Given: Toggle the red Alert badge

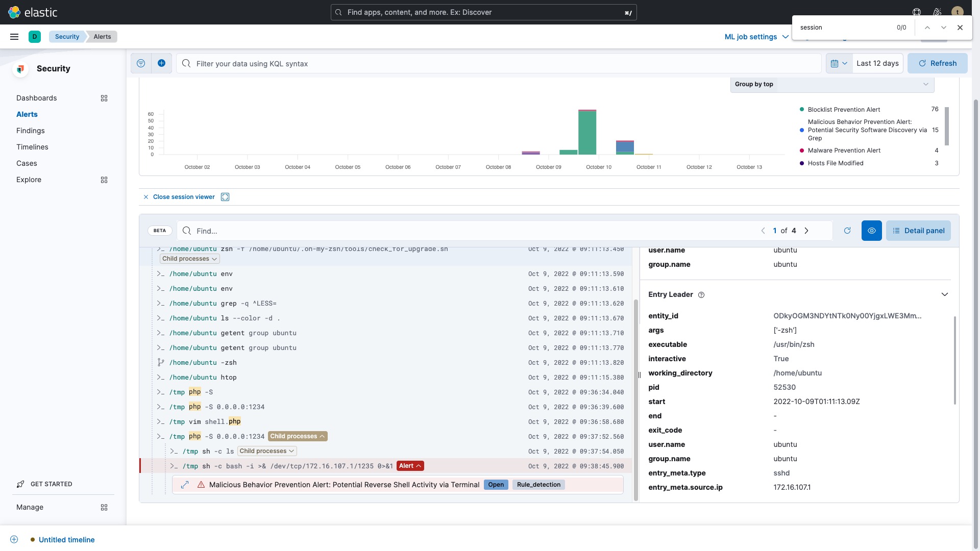Looking at the screenshot, I should [x=410, y=466].
